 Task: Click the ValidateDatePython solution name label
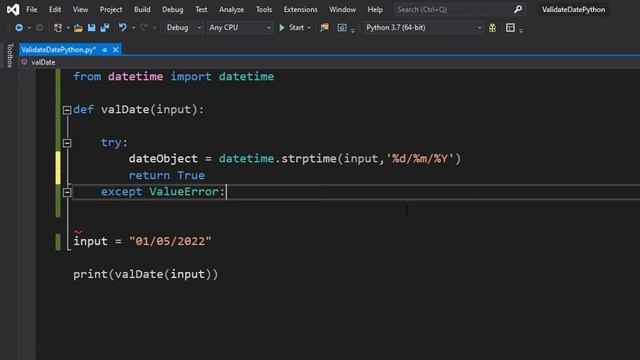point(573,9)
